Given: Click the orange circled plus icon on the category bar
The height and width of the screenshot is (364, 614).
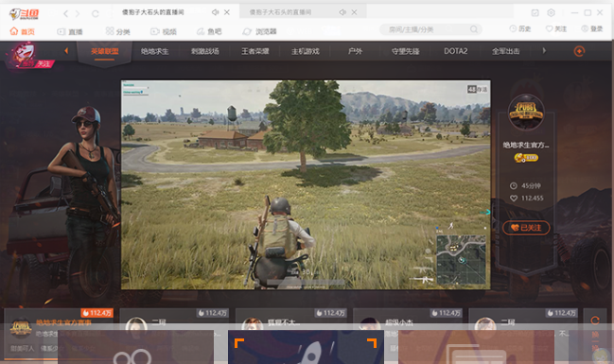Looking at the screenshot, I should [x=579, y=51].
